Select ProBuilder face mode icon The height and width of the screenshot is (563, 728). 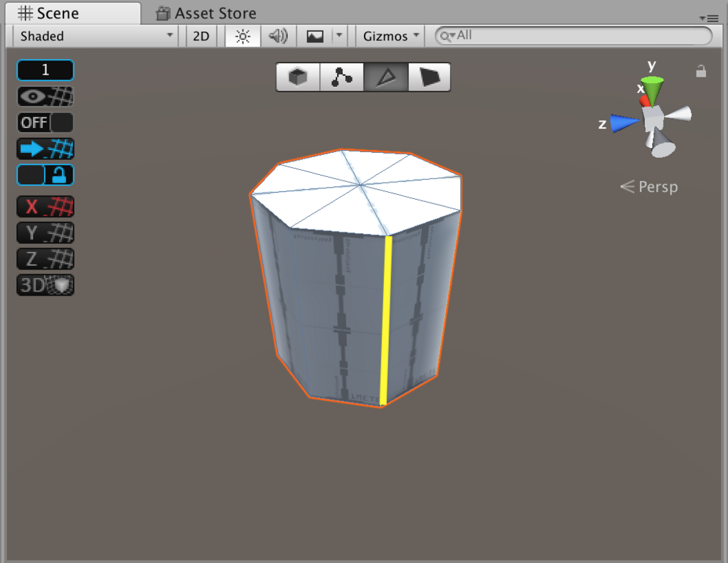click(429, 77)
